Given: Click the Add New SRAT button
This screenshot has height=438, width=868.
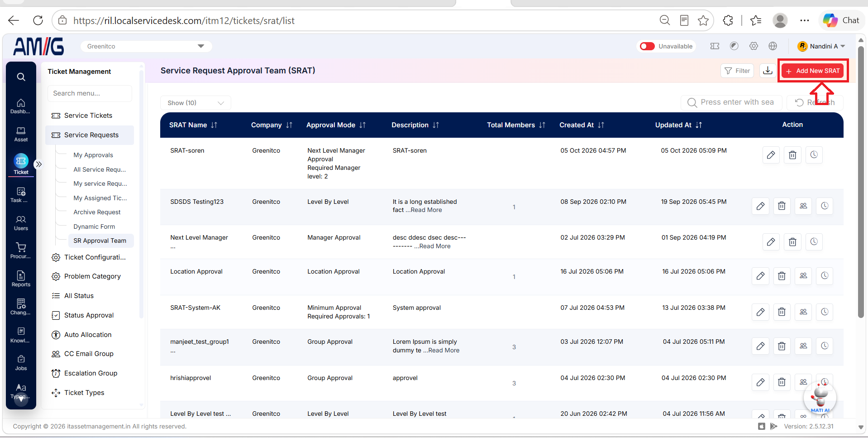Looking at the screenshot, I should [x=813, y=71].
